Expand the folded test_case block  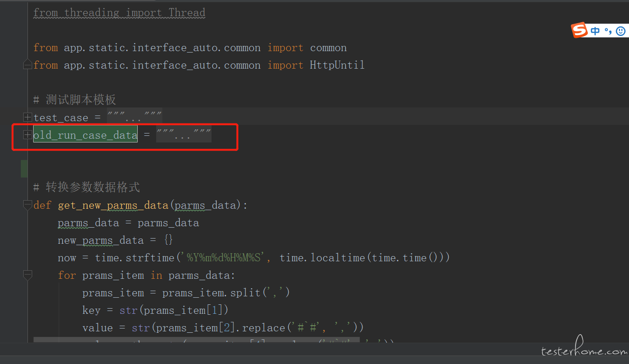pyautogui.click(x=27, y=117)
